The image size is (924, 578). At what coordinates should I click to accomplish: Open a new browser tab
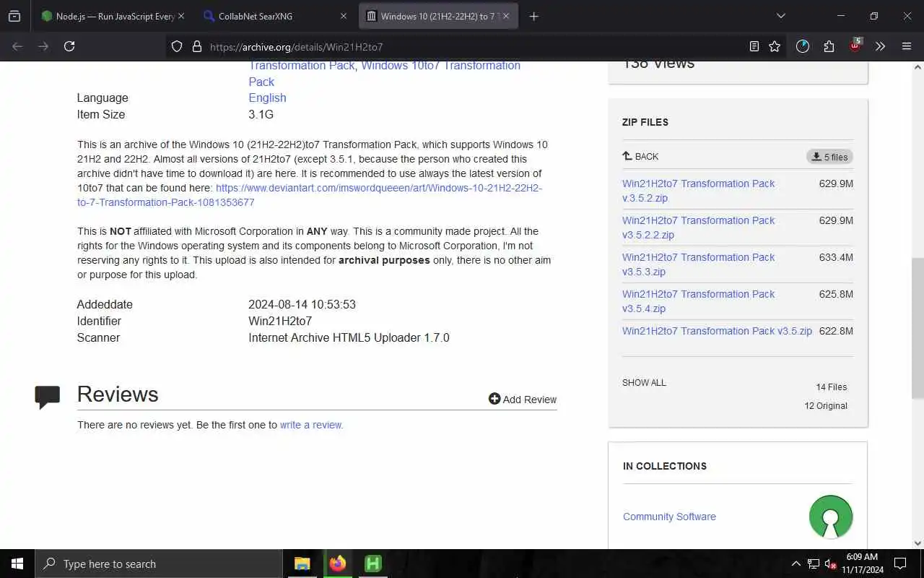coord(534,16)
